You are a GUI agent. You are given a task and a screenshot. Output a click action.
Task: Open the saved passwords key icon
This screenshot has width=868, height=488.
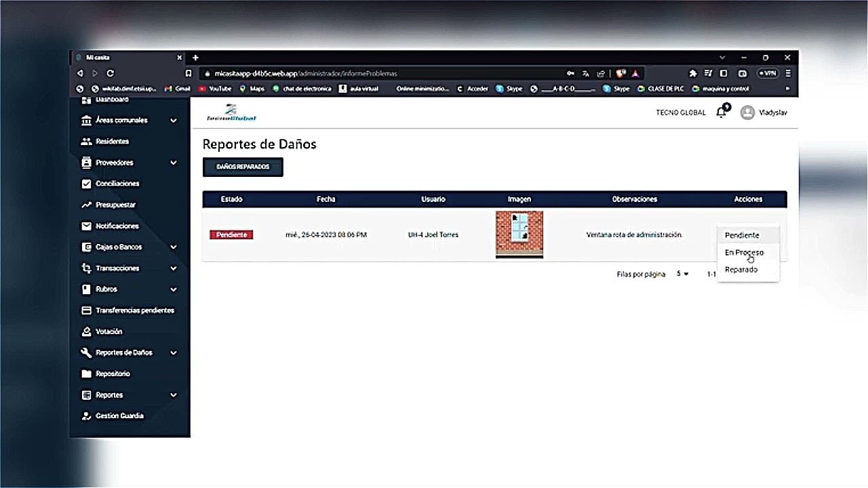(571, 73)
